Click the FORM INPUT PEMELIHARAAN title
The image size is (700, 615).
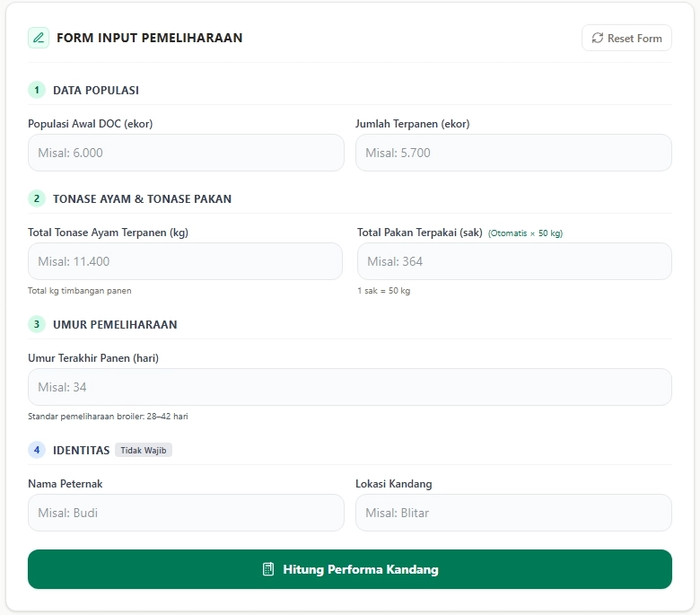pyautogui.click(x=150, y=38)
